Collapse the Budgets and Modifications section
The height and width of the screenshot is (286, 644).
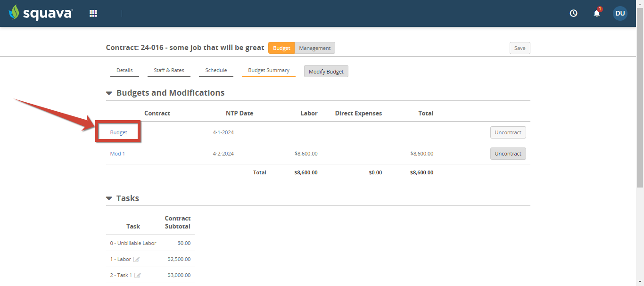(x=109, y=93)
